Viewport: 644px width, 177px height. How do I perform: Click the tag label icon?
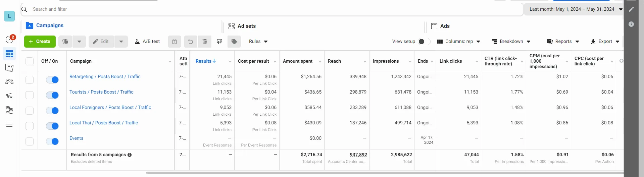234,42
